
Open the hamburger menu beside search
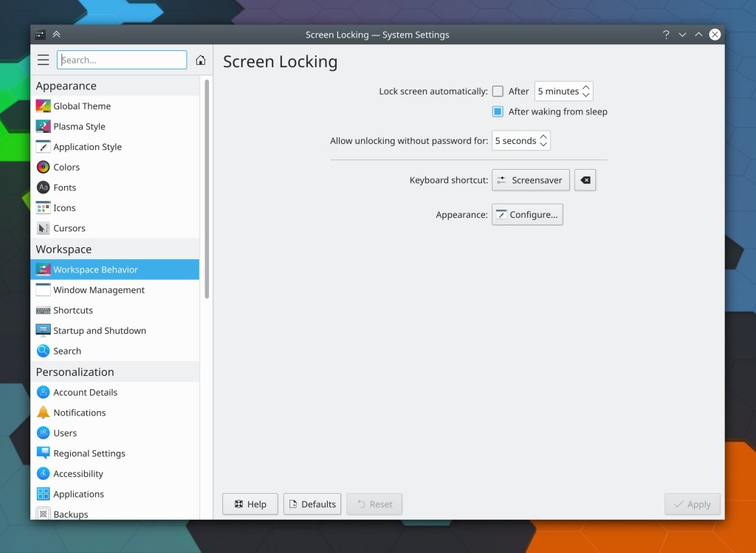[x=43, y=61]
